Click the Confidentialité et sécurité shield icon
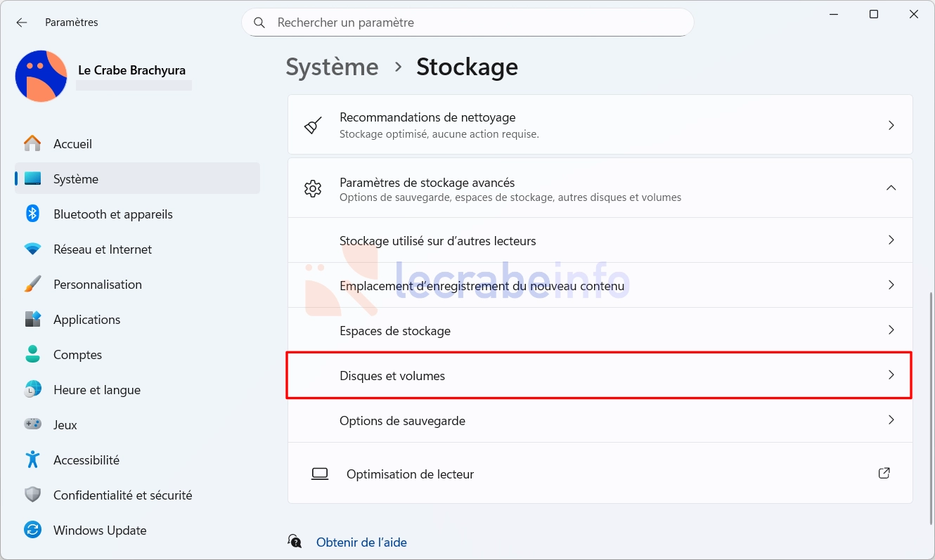 tap(32, 495)
